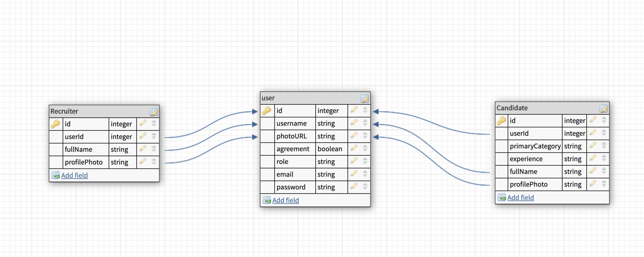The image size is (644, 257).
Task: Click the add-field icon in user table
Action: (x=267, y=200)
